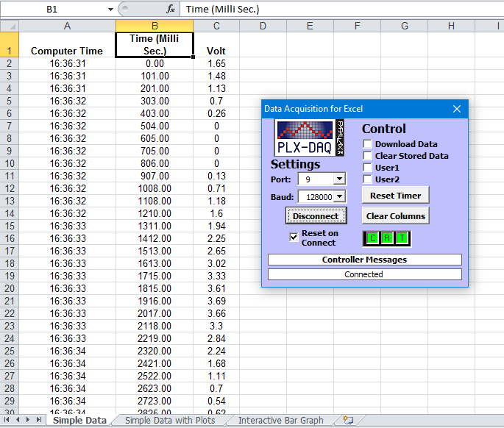Select the Computer Time header cell
This screenshot has width=504, height=428.
[x=67, y=45]
